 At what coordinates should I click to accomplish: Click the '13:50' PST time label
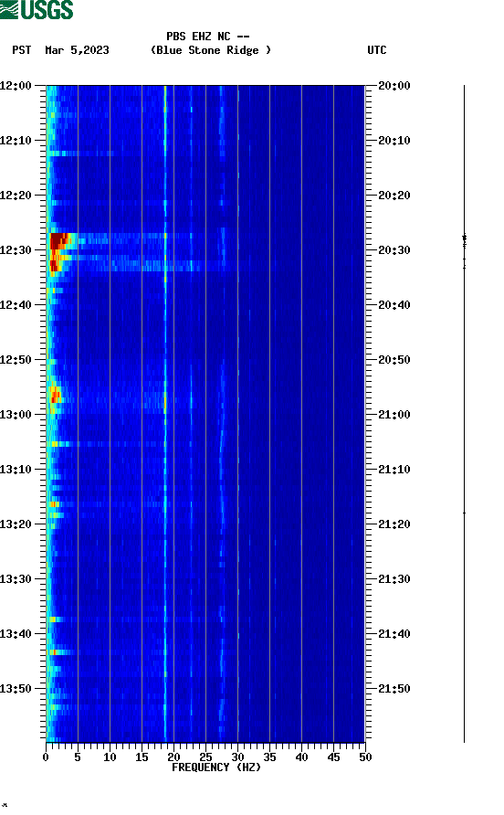click(x=16, y=689)
